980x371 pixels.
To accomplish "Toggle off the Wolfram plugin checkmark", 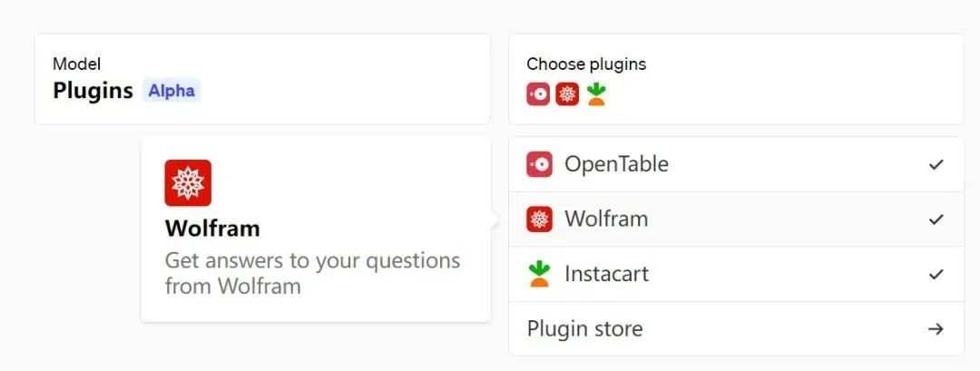I will tap(936, 220).
